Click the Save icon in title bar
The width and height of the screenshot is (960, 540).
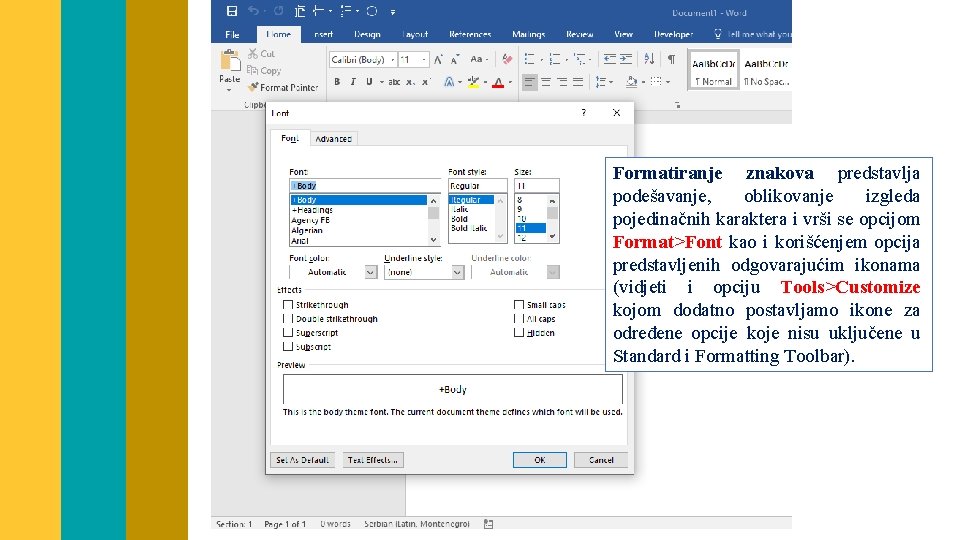[232, 11]
